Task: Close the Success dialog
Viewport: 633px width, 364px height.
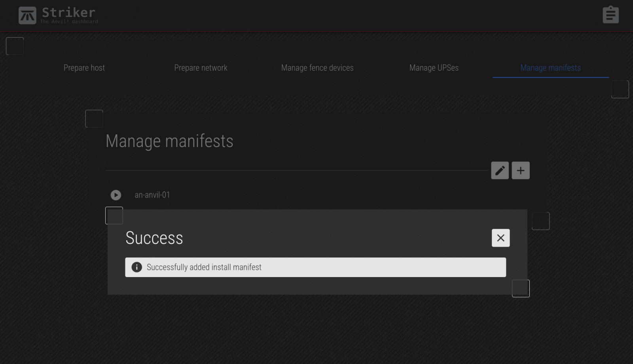Action: point(500,238)
